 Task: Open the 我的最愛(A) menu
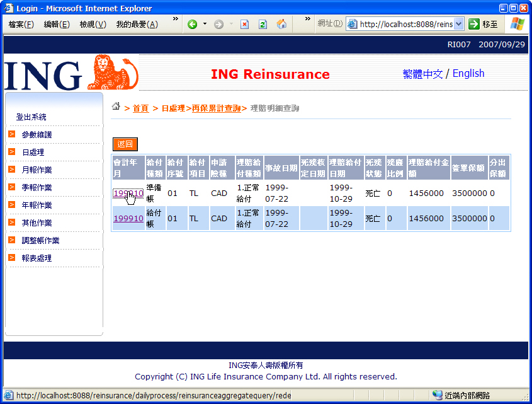[137, 25]
